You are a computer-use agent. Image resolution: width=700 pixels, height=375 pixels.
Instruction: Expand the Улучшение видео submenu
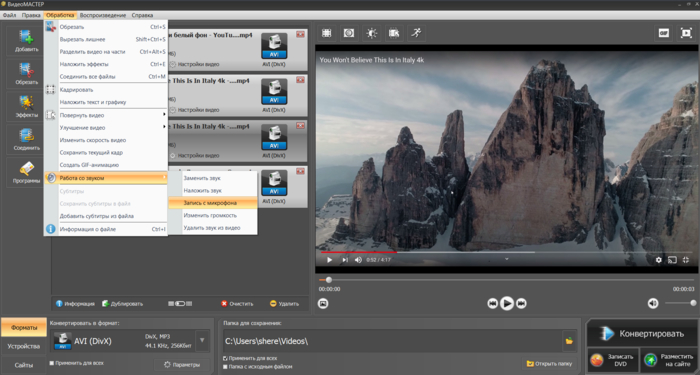106,128
